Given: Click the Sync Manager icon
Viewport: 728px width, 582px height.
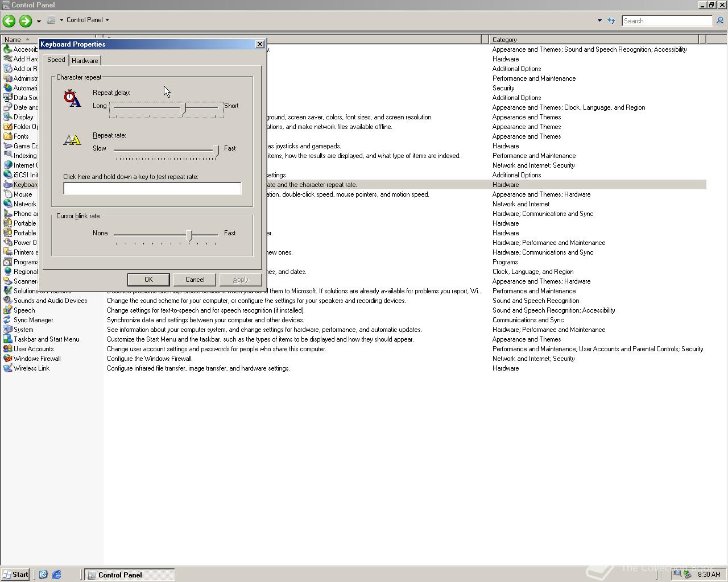Looking at the screenshot, I should (7, 320).
